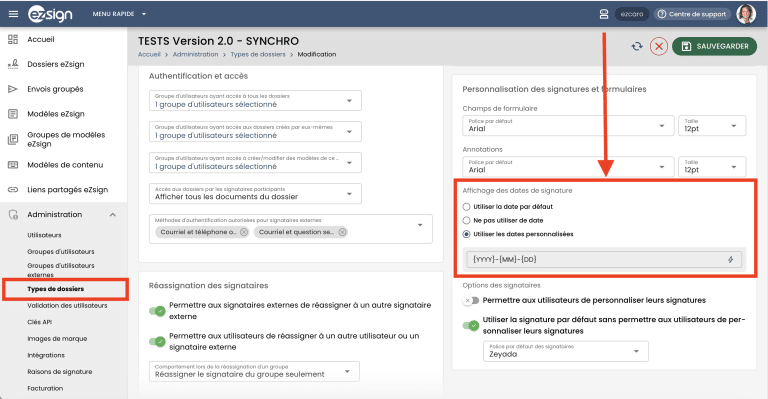Click the Envois groupés send icon

pos(13,89)
